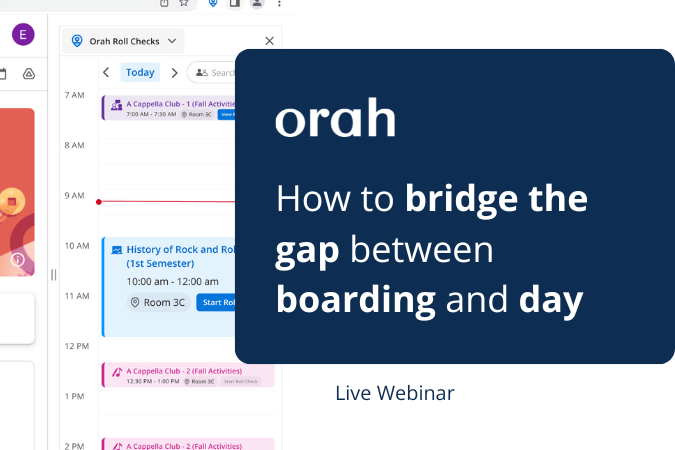Open the A Cappella Club - 1 event
Image resolution: width=675 pixels, height=450 pixels.
[170, 108]
